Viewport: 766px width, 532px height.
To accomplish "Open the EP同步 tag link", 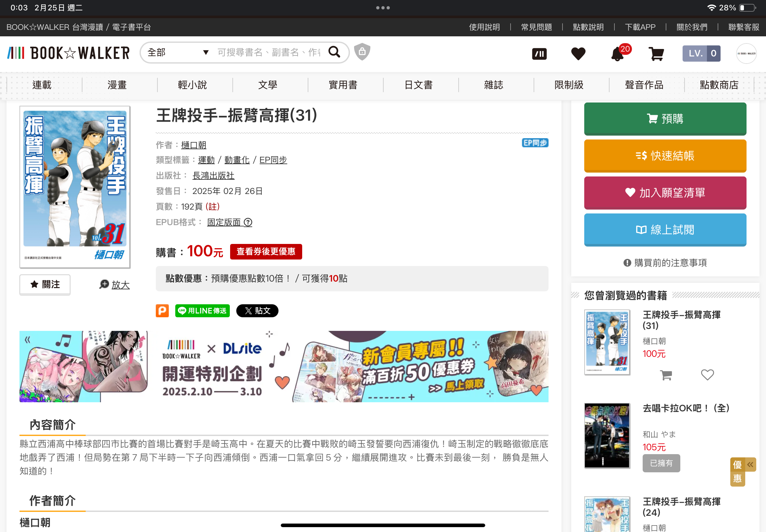I will tap(273, 160).
